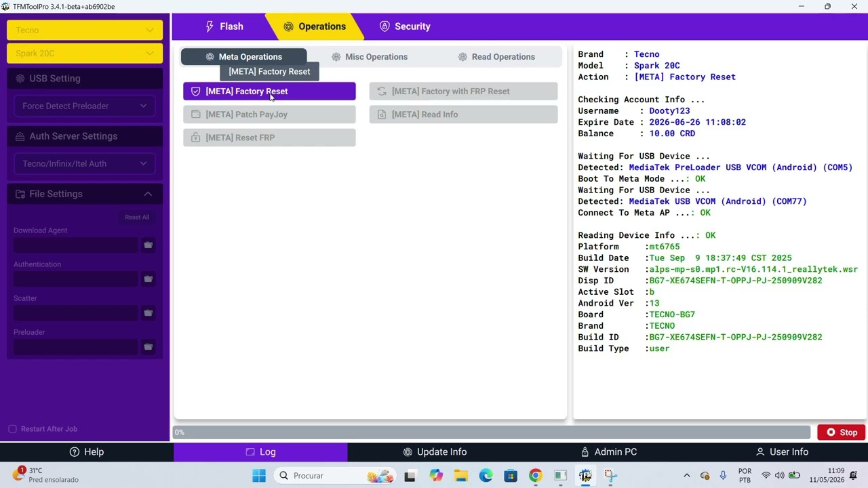Screen dimensions: 868x488
Task: Show the Log view
Action: click(260, 452)
